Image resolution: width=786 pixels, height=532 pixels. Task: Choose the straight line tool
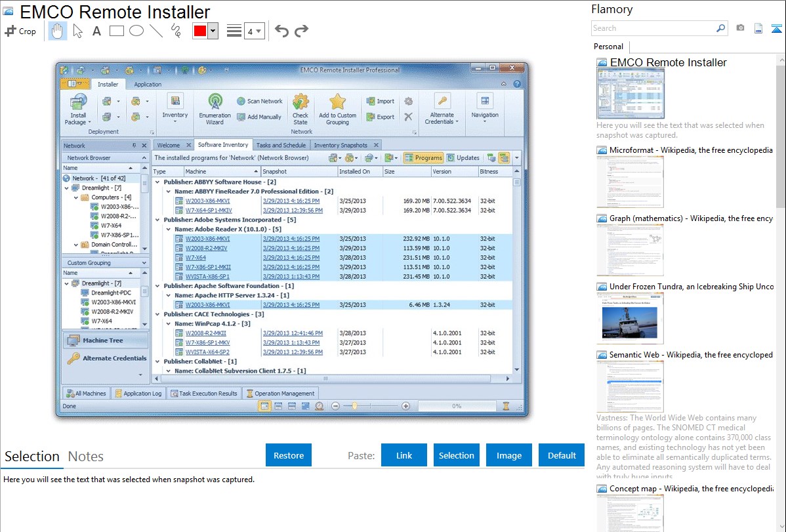(x=156, y=31)
